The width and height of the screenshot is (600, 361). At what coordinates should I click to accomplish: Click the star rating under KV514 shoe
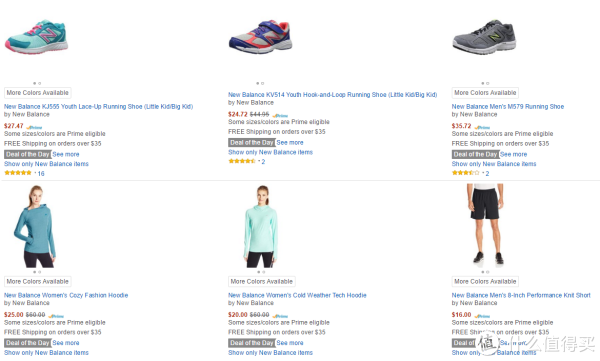(246, 161)
